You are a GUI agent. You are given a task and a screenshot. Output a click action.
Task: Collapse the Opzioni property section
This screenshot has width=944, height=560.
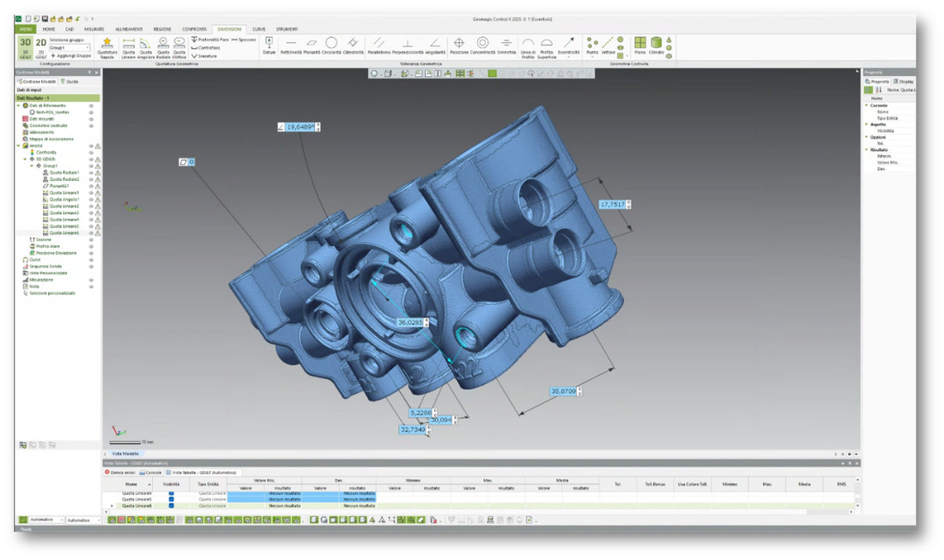867,137
